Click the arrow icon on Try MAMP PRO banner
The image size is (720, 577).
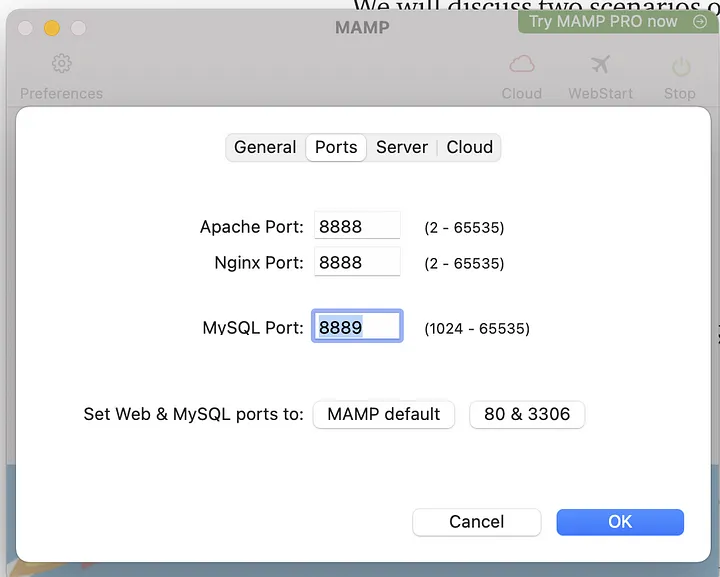point(700,21)
